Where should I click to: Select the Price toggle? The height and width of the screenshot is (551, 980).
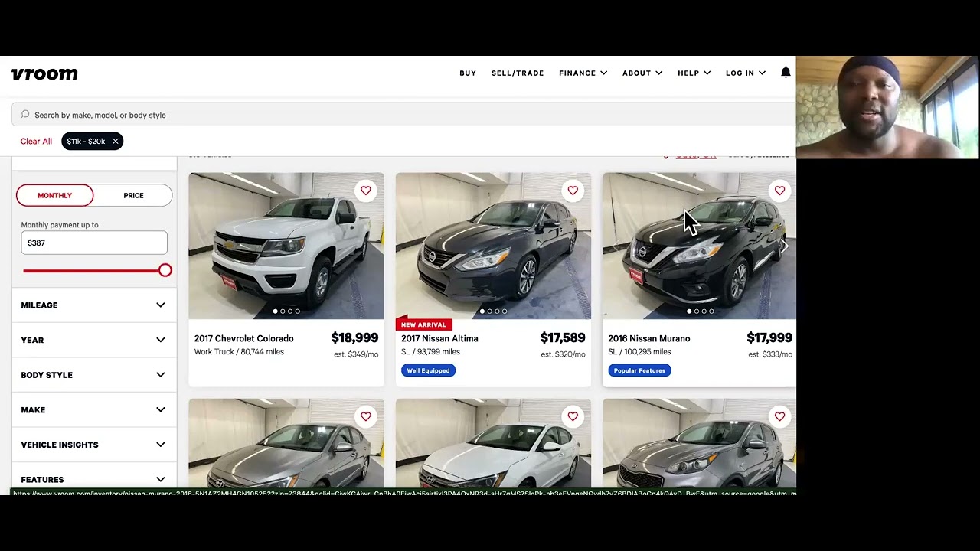click(x=133, y=195)
